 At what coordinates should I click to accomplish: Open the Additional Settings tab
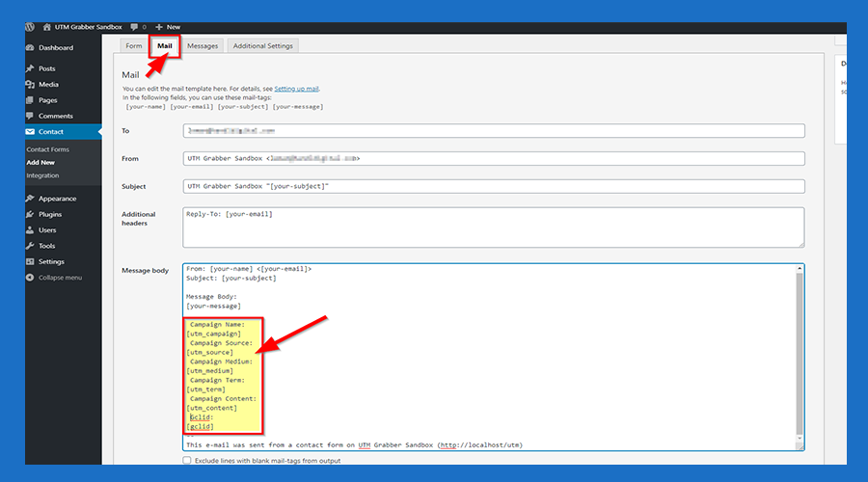pyautogui.click(x=263, y=45)
